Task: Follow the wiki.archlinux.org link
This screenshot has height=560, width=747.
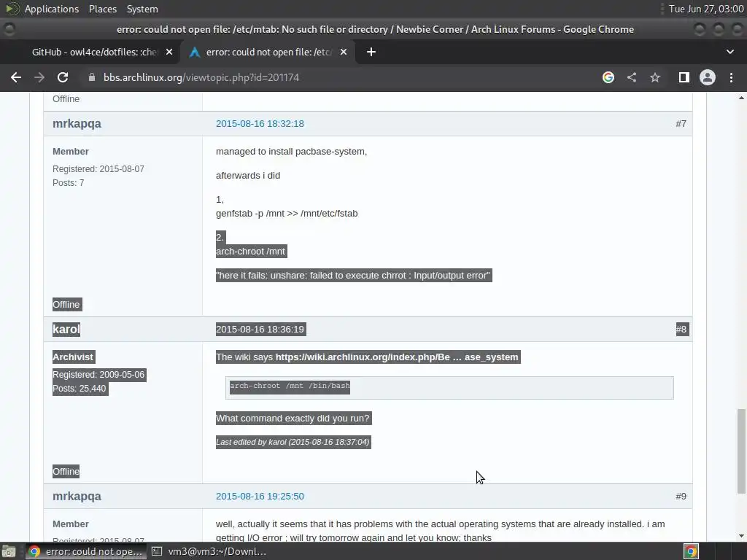Action: pyautogui.click(x=397, y=357)
